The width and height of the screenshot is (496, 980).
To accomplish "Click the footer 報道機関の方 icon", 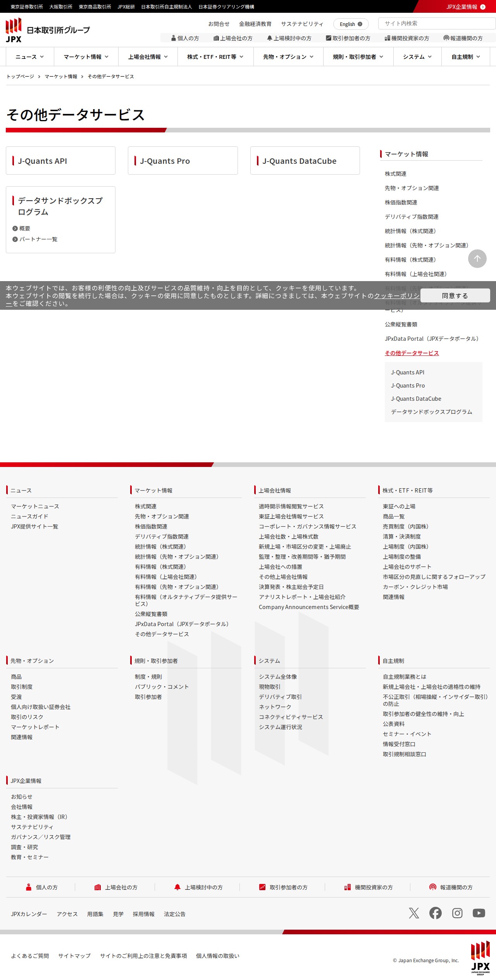I will [433, 887].
